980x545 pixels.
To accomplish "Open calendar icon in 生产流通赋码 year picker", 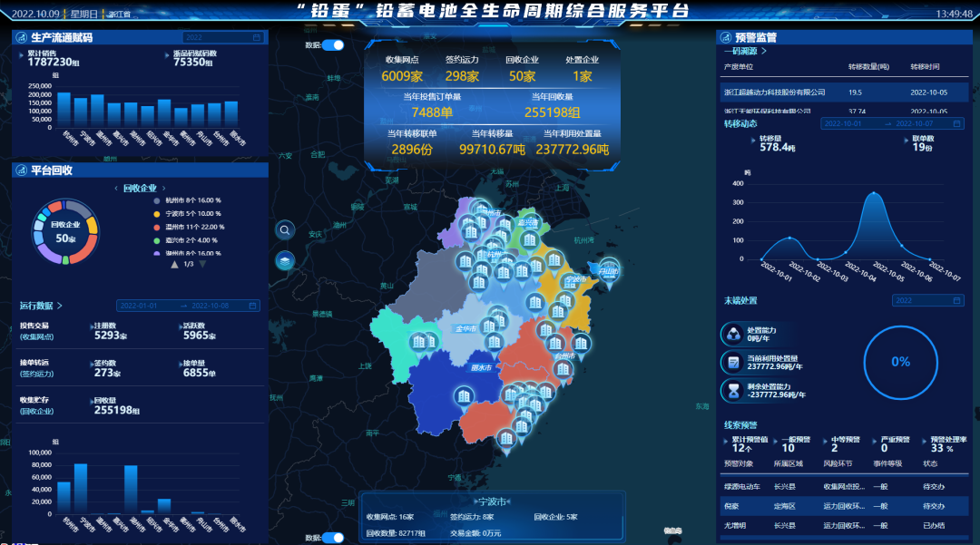I will (x=256, y=37).
